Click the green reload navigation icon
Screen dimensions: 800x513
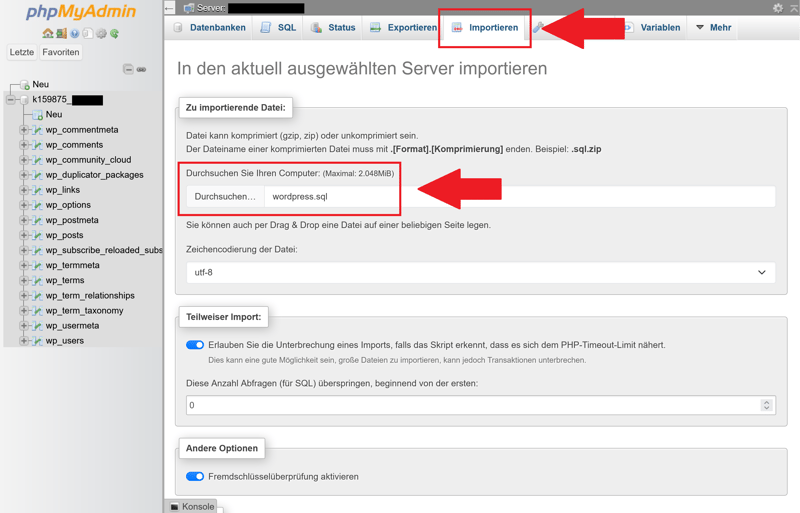[x=115, y=33]
